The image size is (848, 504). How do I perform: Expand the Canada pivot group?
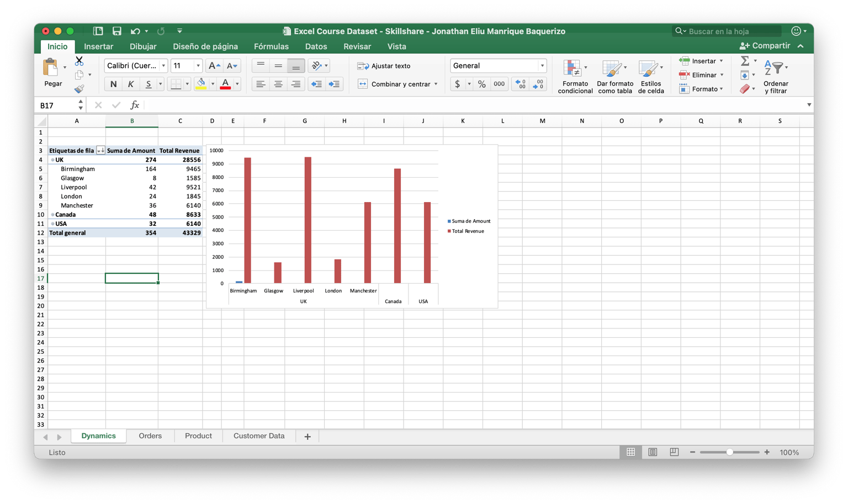(52, 215)
